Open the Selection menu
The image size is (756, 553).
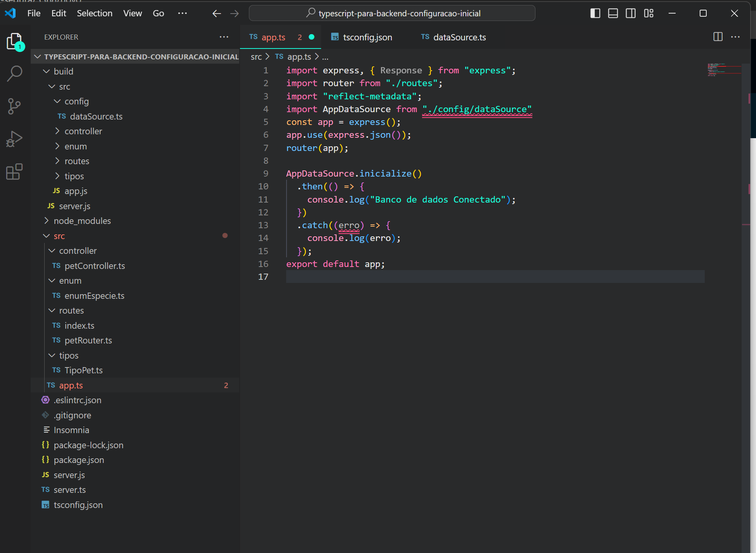(x=94, y=13)
